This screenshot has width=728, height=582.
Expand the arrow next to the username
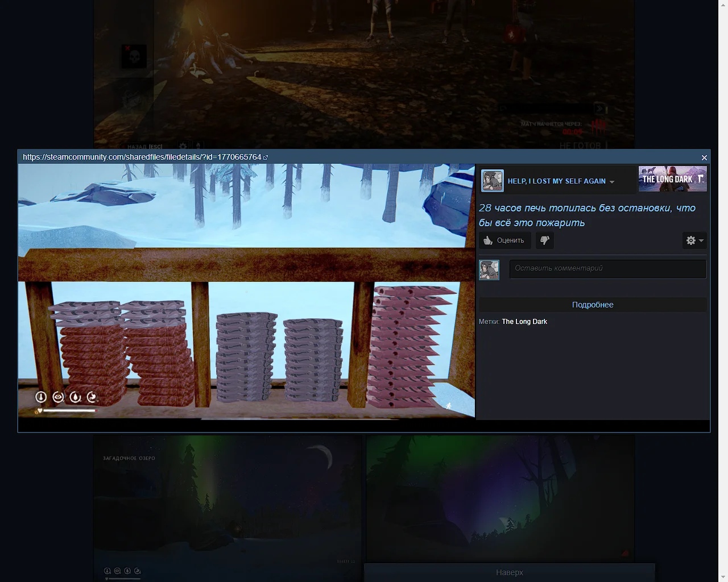coord(612,182)
